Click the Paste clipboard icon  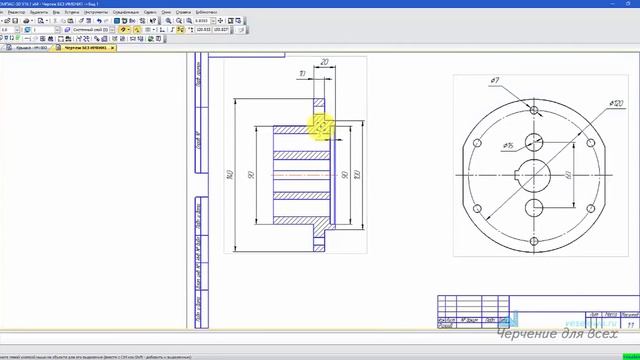pos(70,20)
